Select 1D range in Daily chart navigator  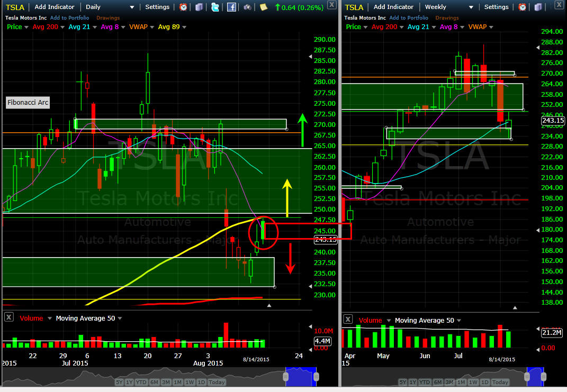point(201,382)
